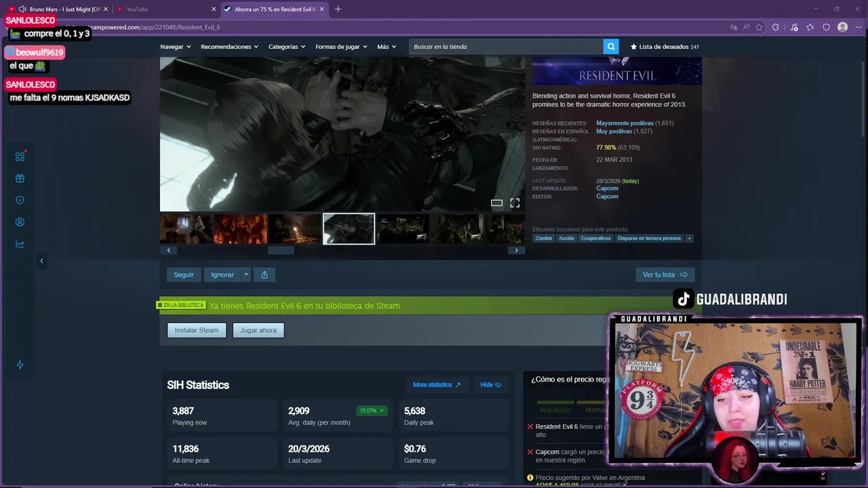Open the profile person icon in left sidebar
The height and width of the screenshot is (488, 868).
click(x=20, y=222)
